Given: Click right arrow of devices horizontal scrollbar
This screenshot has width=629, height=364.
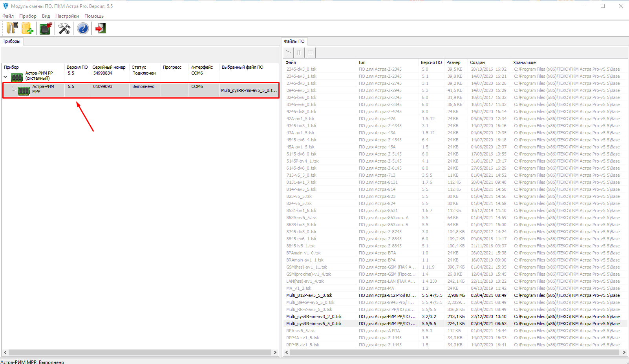Looking at the screenshot, I should (275, 353).
